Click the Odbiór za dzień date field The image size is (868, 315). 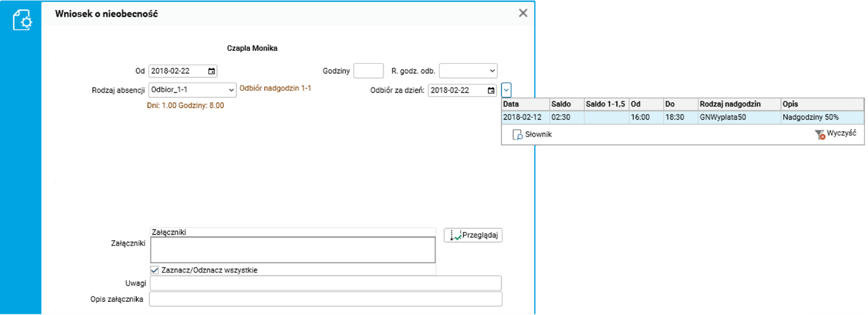point(463,90)
